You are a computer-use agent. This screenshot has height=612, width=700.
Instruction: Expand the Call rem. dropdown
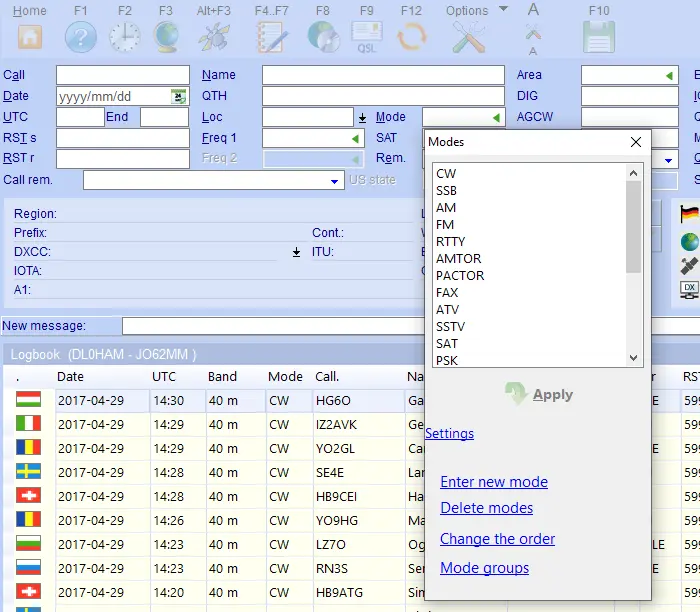tap(334, 181)
